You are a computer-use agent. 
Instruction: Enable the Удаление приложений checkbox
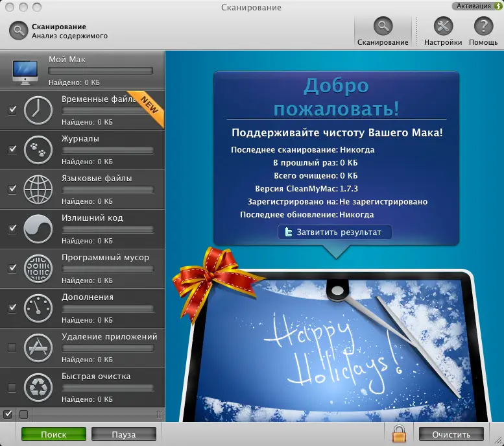click(12, 348)
